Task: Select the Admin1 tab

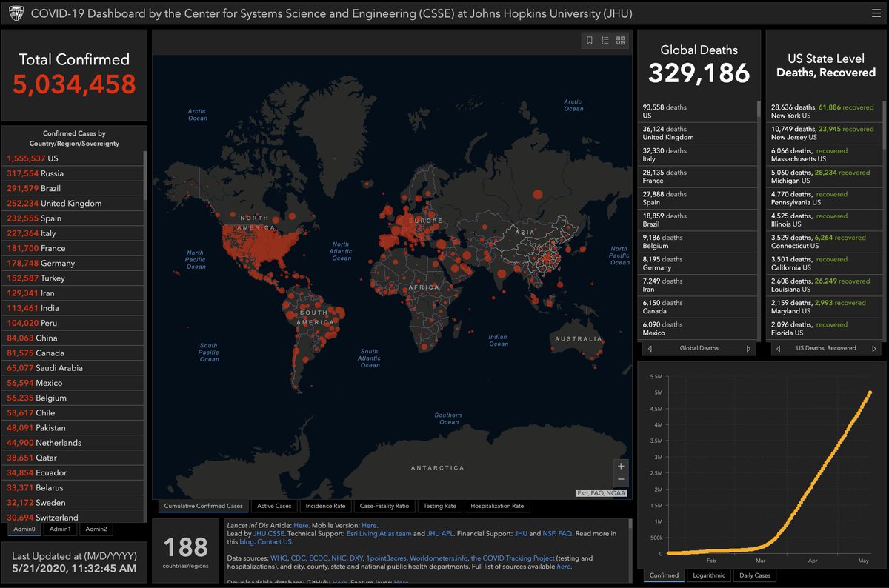Action: pos(60,529)
